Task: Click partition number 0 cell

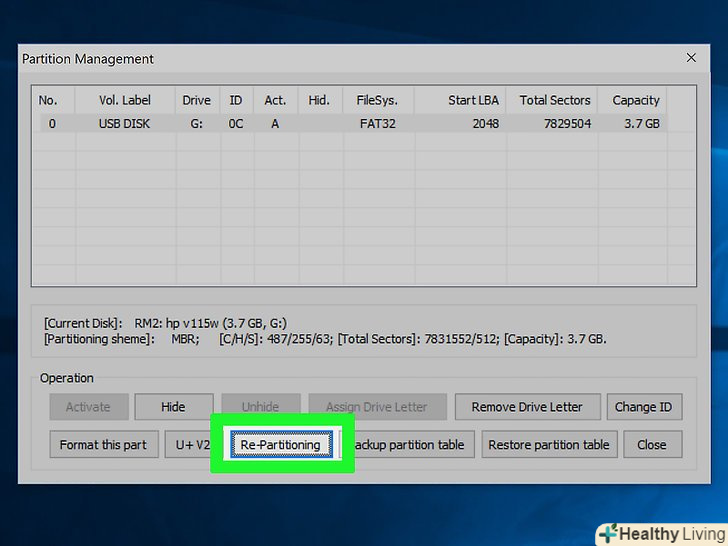Action: pos(53,124)
